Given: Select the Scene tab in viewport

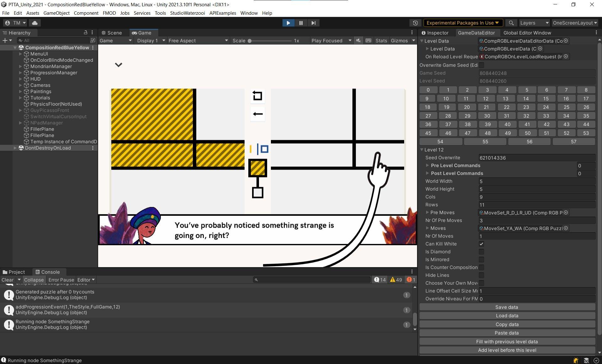Looking at the screenshot, I should [x=113, y=32].
